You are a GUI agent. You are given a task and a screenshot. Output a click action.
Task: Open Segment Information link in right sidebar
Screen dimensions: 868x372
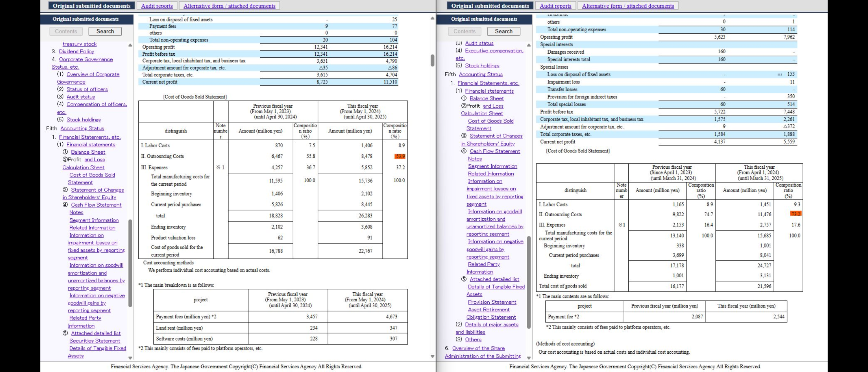492,166
